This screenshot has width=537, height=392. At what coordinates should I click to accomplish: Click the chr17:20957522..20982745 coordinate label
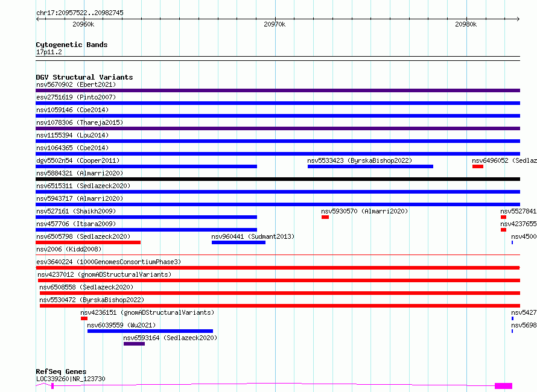(x=80, y=13)
